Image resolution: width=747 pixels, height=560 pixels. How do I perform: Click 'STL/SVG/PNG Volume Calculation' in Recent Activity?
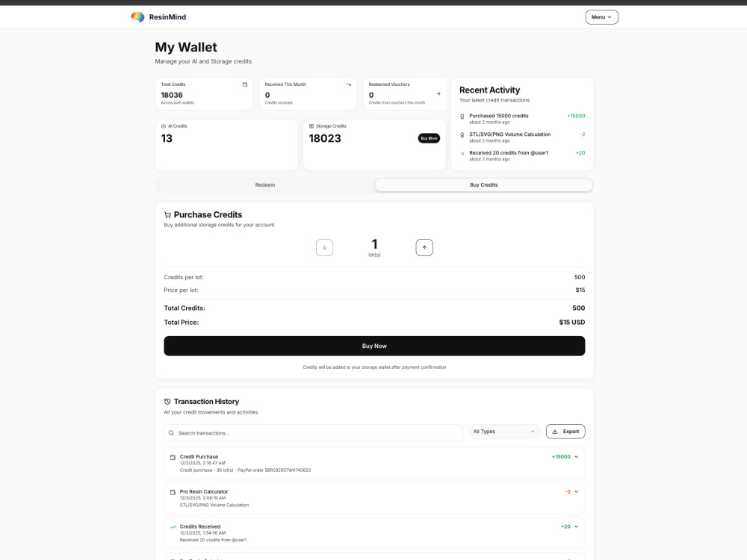pyautogui.click(x=509, y=134)
